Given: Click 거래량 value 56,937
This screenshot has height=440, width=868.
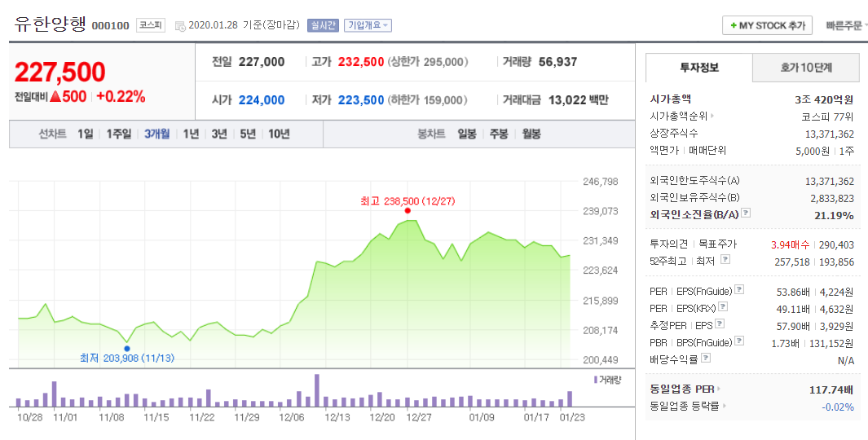Looking at the screenshot, I should (x=558, y=62).
